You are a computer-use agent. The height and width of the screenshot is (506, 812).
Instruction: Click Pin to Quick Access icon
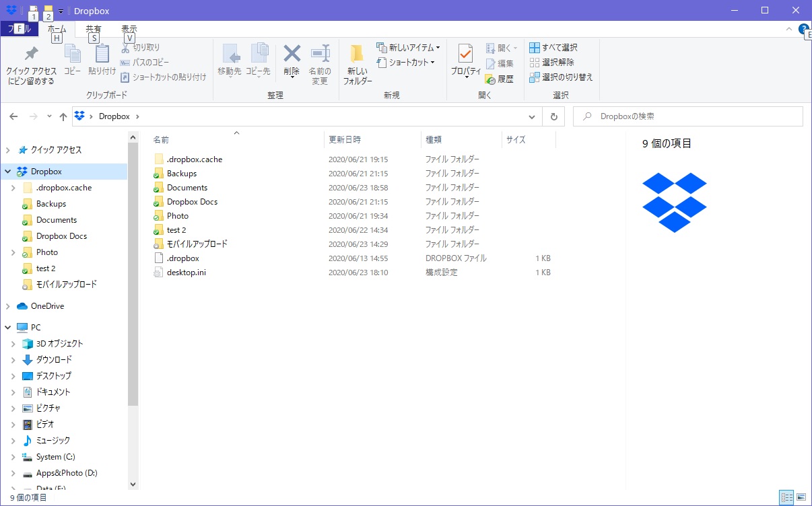point(31,55)
